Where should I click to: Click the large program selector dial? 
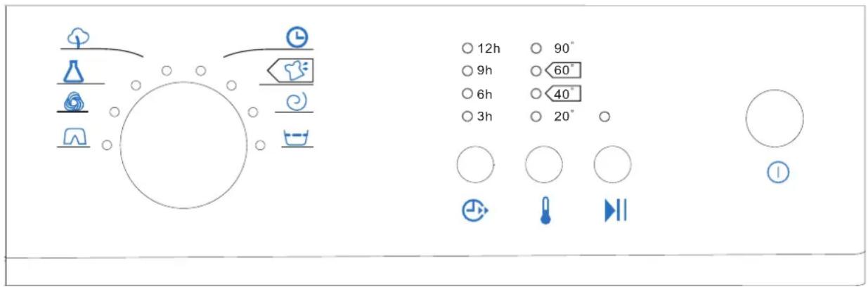point(183,145)
